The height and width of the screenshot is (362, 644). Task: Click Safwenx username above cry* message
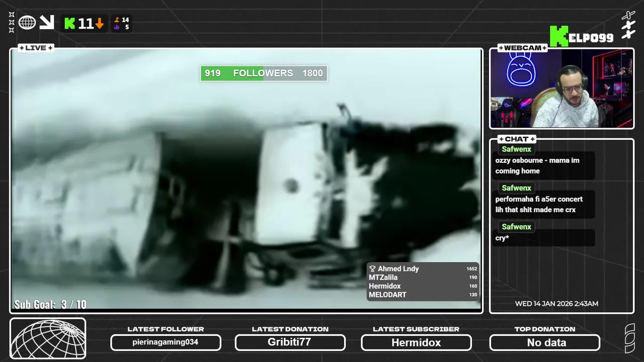click(x=516, y=227)
